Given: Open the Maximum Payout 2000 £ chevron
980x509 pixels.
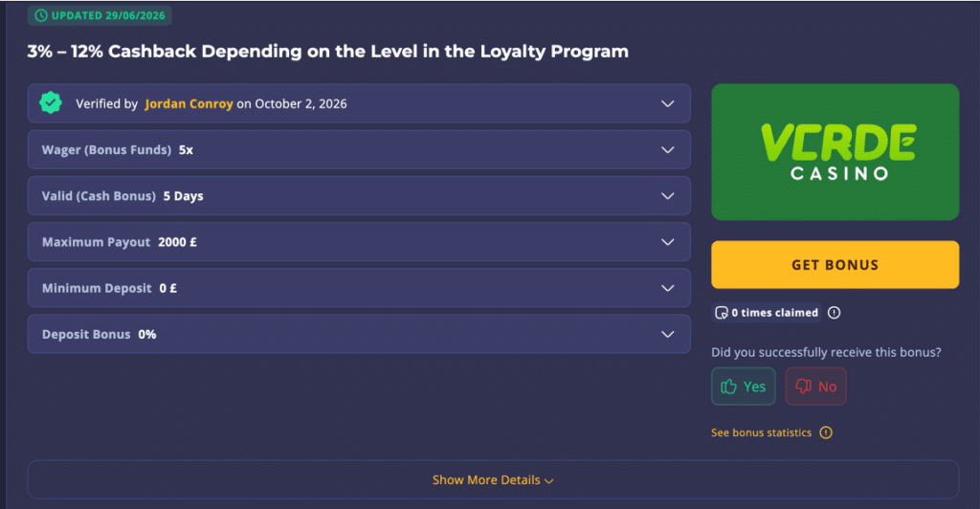Looking at the screenshot, I should (x=667, y=242).
